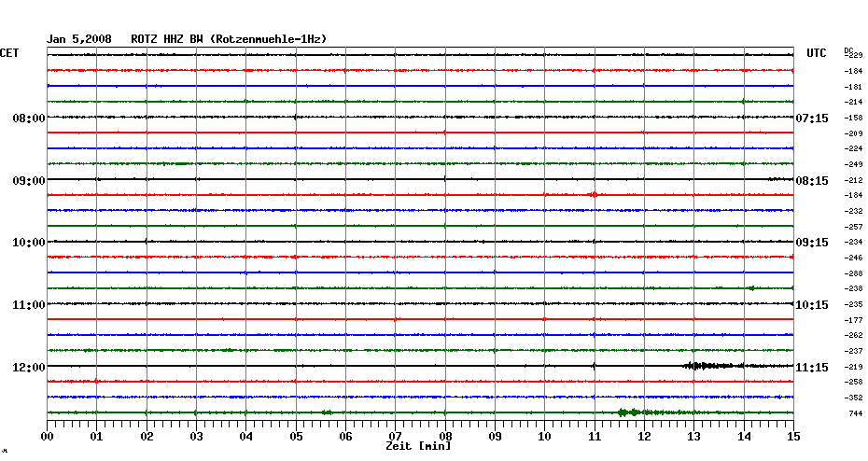Screen dimensions: 868x461
Task: Select DC offset value '-352'
Action: (x=854, y=398)
